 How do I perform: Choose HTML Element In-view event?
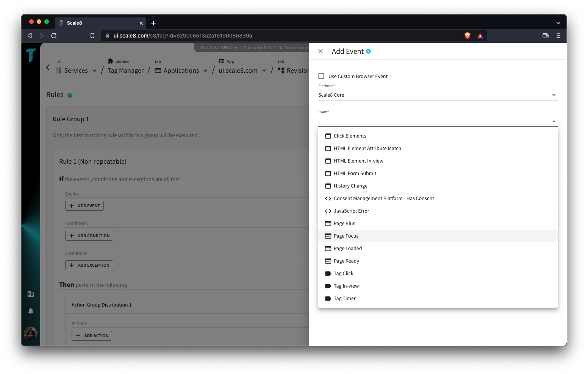tap(438, 161)
